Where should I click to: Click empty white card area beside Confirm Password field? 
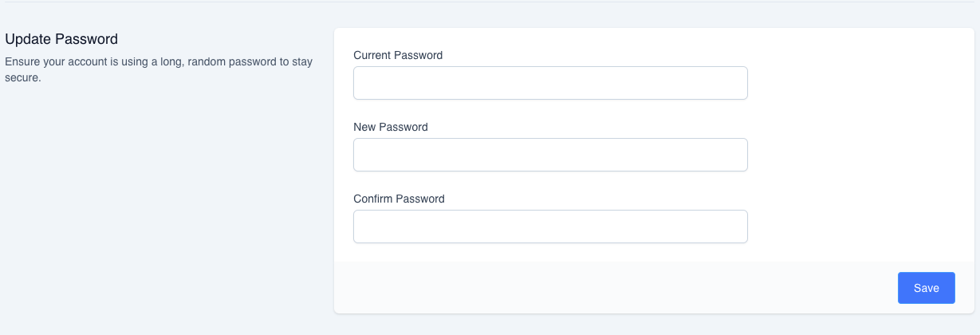pos(861,227)
